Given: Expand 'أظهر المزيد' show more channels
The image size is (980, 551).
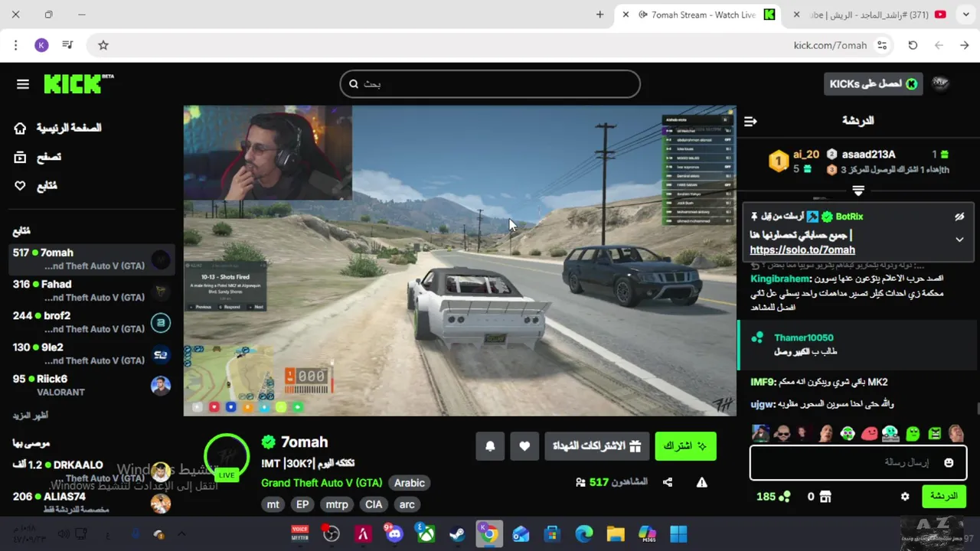Looking at the screenshot, I should [31, 416].
